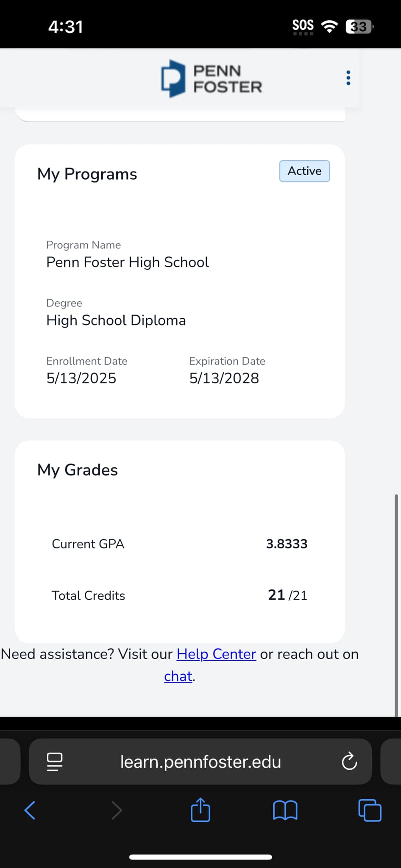The height and width of the screenshot is (868, 401).
Task: Tap the battery indicator in status bar
Action: [359, 27]
